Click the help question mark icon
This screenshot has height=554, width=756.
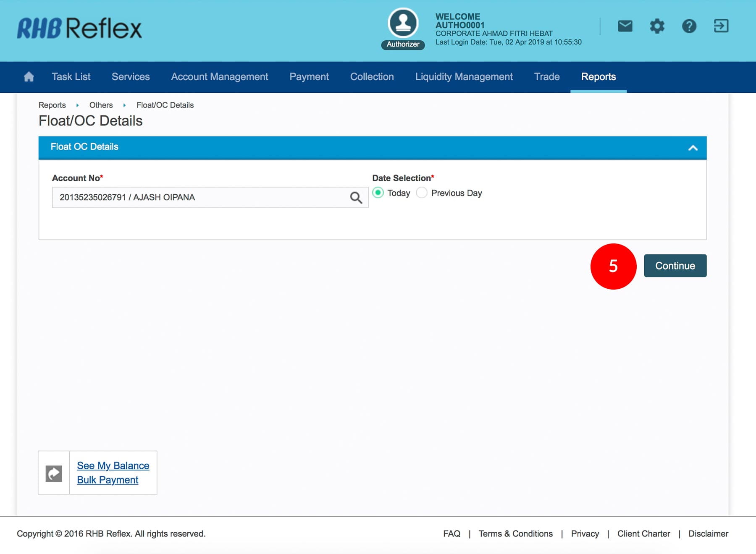pos(689,26)
